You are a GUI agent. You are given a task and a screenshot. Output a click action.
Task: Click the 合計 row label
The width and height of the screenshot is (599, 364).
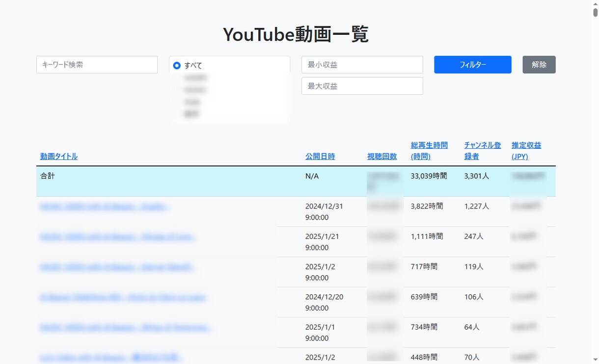(48, 176)
